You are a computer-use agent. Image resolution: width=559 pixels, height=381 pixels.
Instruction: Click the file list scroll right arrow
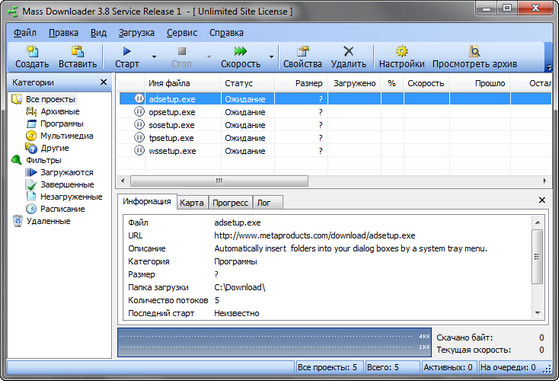tap(545, 181)
